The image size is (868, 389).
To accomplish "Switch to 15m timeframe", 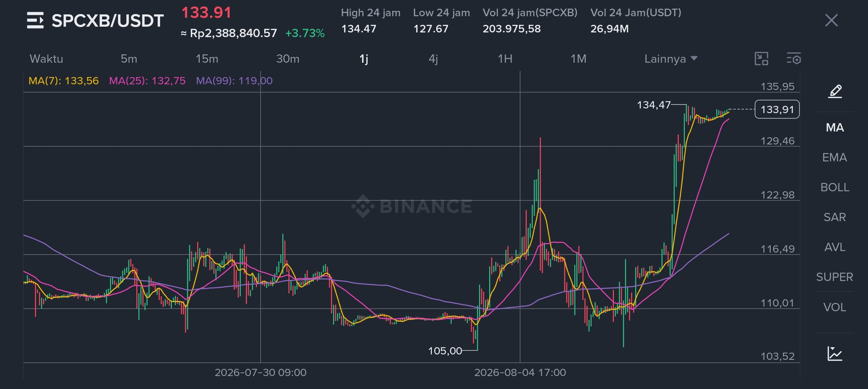I will coord(207,59).
